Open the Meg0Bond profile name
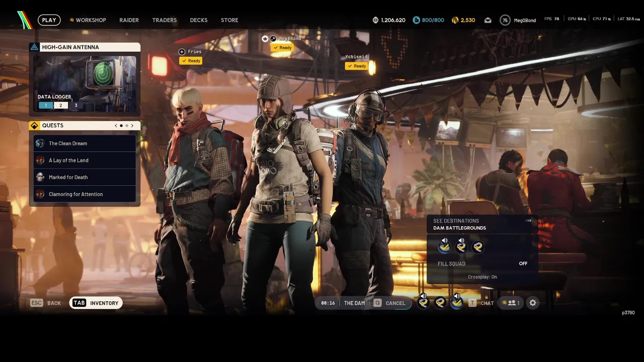This screenshot has height=362, width=644. [525, 20]
